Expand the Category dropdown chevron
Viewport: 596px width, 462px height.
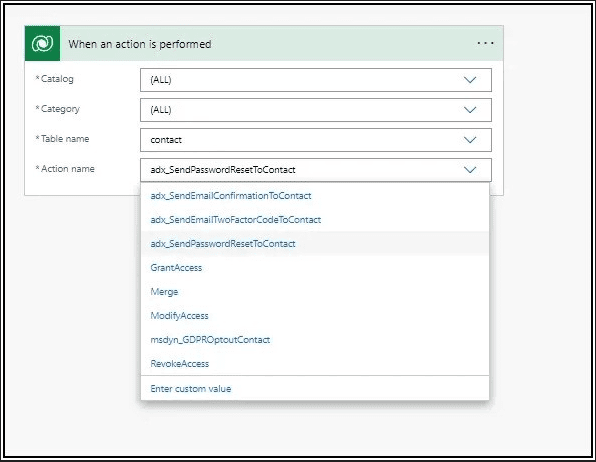470,110
